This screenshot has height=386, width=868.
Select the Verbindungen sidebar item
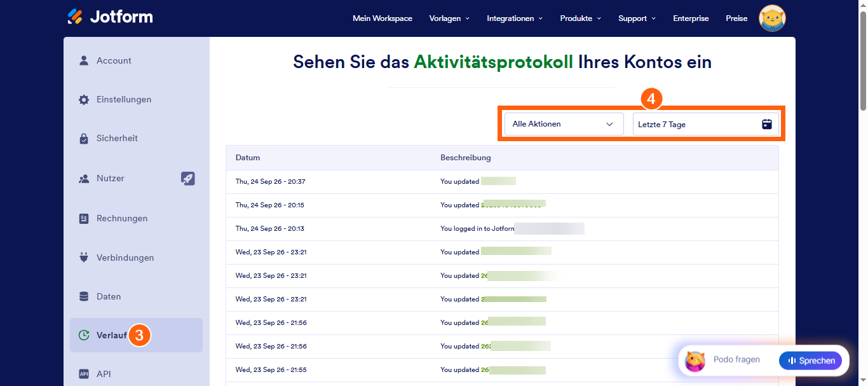coord(136,258)
